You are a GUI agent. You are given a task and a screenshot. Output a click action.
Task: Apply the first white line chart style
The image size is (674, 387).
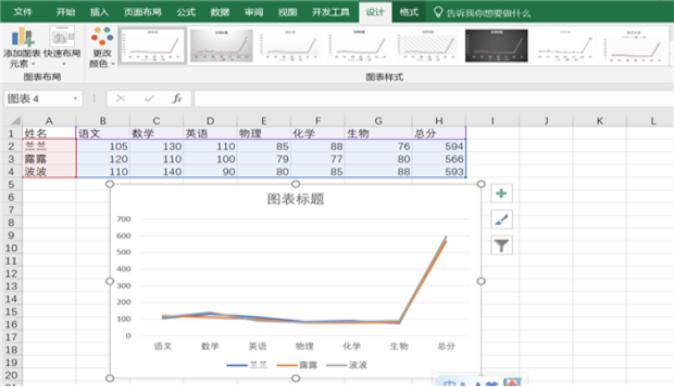[153, 46]
